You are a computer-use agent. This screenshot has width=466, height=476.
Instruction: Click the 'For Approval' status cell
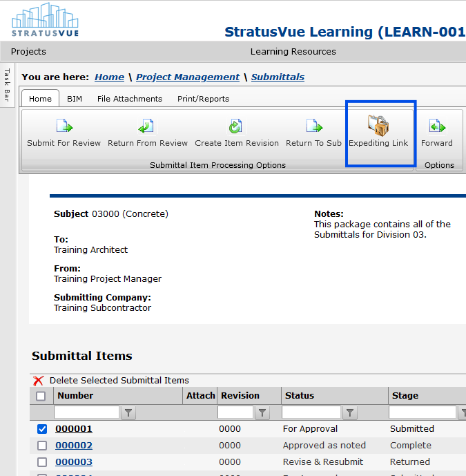tap(310, 428)
